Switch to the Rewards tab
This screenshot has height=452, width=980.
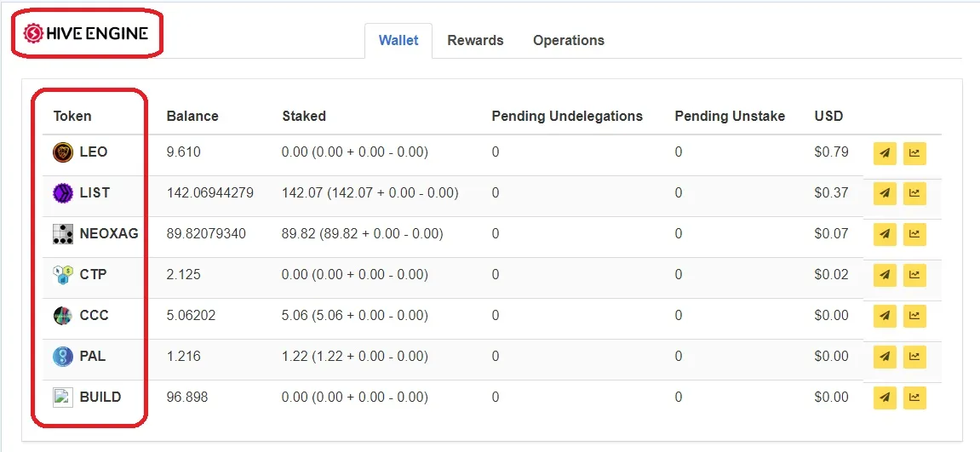click(x=475, y=41)
